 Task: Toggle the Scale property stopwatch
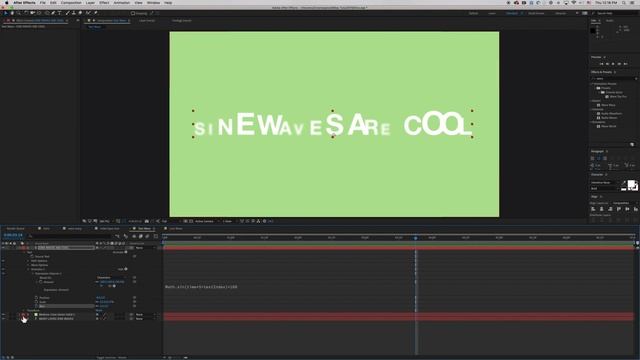tap(36, 302)
